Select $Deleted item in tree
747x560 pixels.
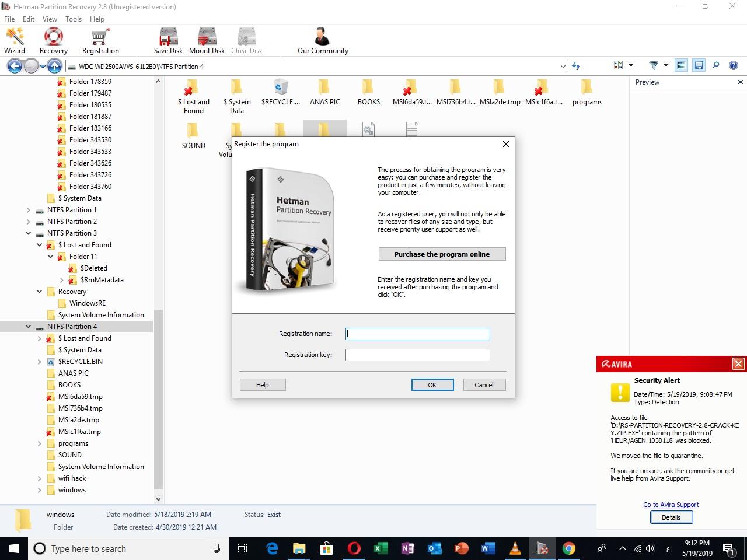93,268
